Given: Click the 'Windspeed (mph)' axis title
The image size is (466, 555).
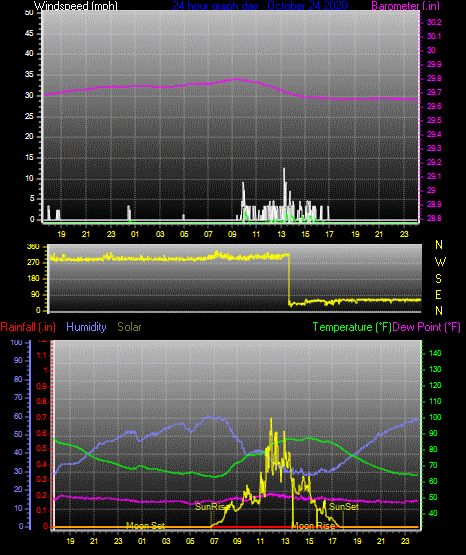Looking at the screenshot, I should click(x=75, y=5).
